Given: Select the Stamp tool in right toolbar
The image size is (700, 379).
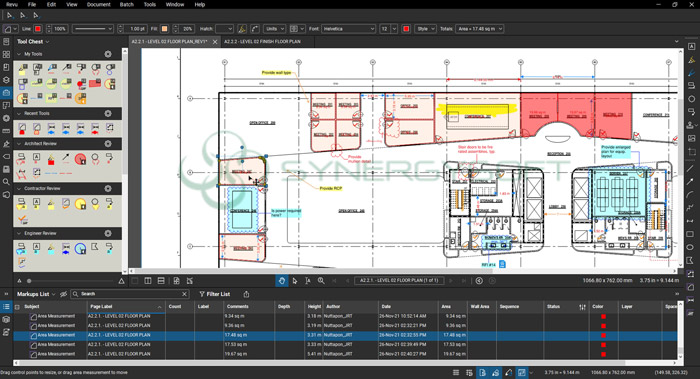Looking at the screenshot, I should (691, 125).
